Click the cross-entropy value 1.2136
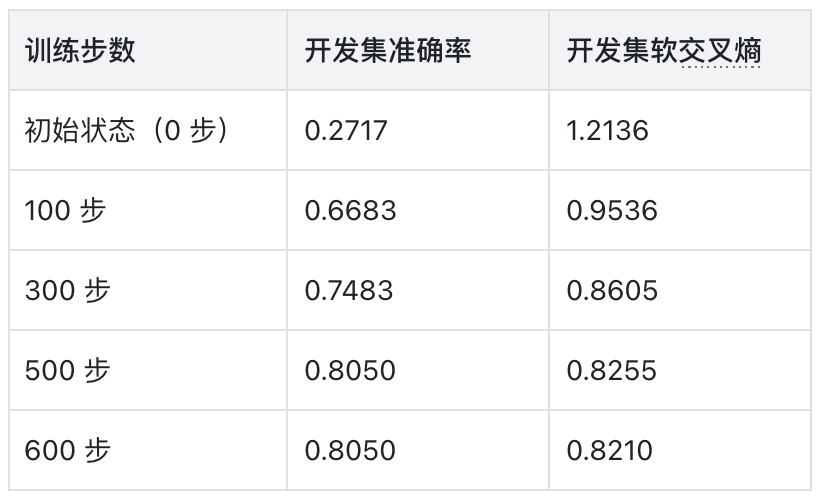 pos(607,131)
